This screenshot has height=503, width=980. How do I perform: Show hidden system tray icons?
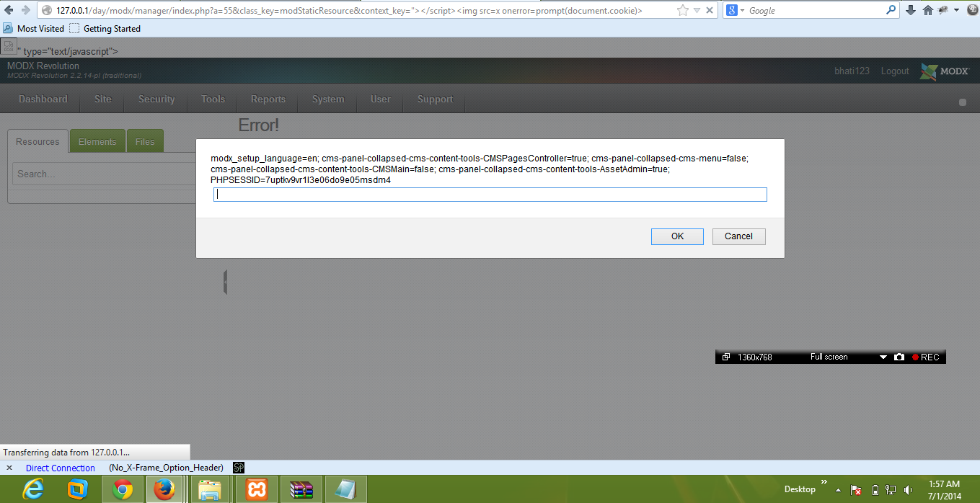[839, 489]
